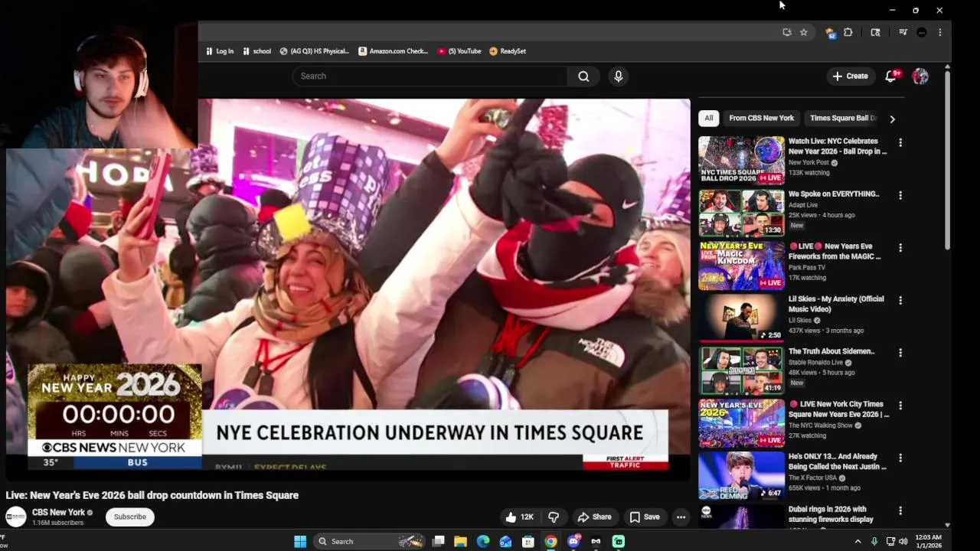This screenshot has width=980, height=551.
Task: Open the school bookmark
Action: tap(256, 51)
